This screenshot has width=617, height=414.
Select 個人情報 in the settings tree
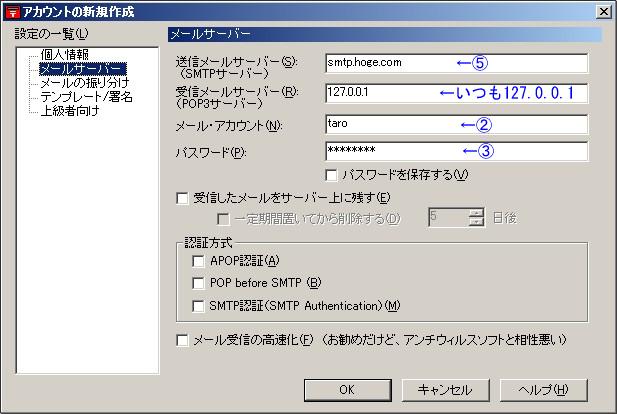pyautogui.click(x=65, y=54)
